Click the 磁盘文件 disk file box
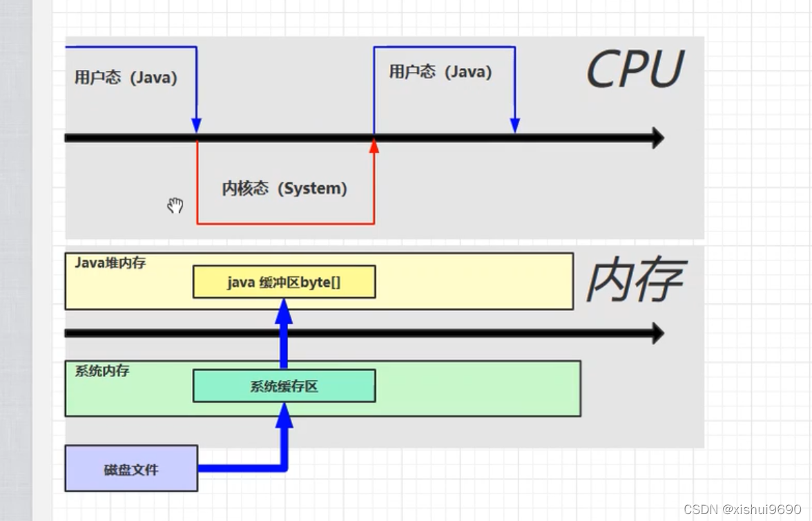The height and width of the screenshot is (521, 812). click(131, 468)
